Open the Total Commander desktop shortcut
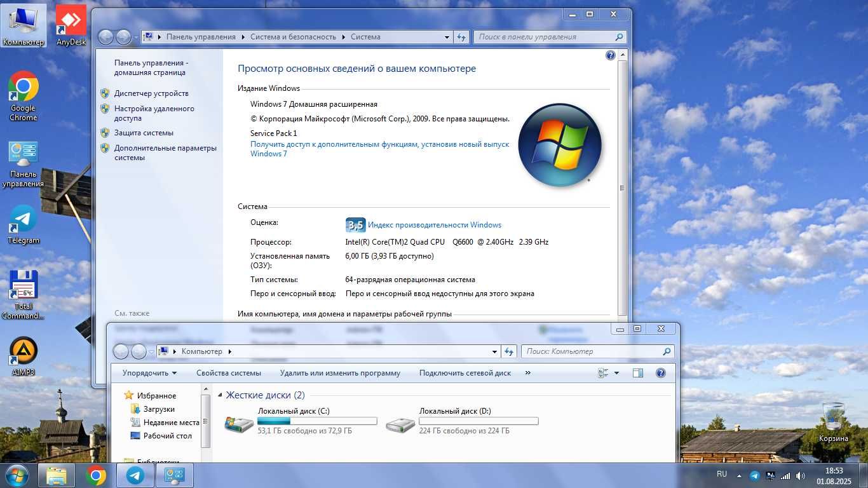 pyautogui.click(x=24, y=295)
